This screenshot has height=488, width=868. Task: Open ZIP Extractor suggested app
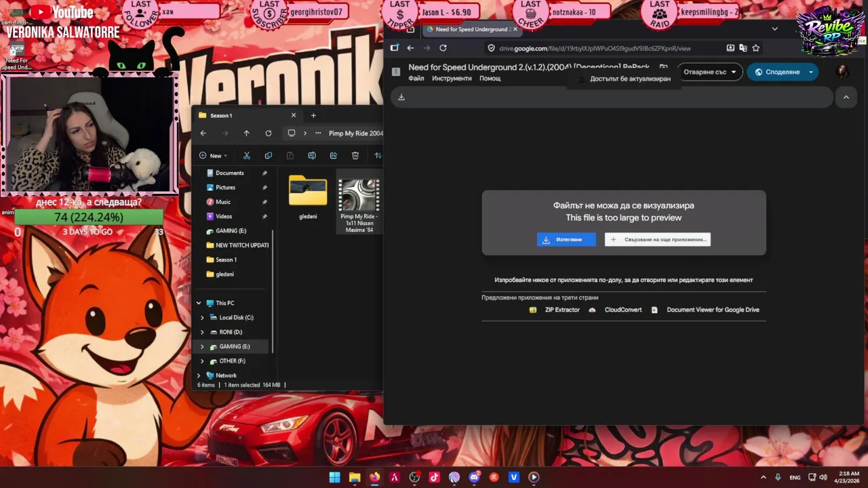coord(555,310)
